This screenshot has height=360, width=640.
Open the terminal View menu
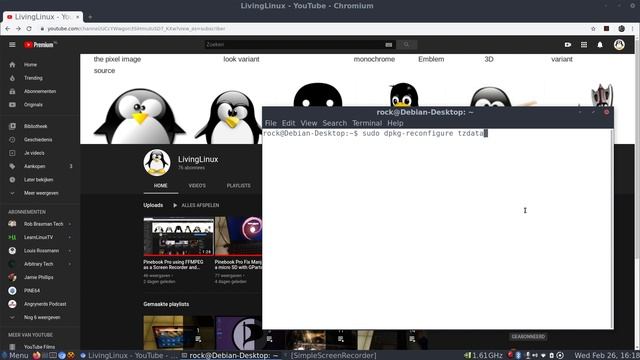point(309,123)
